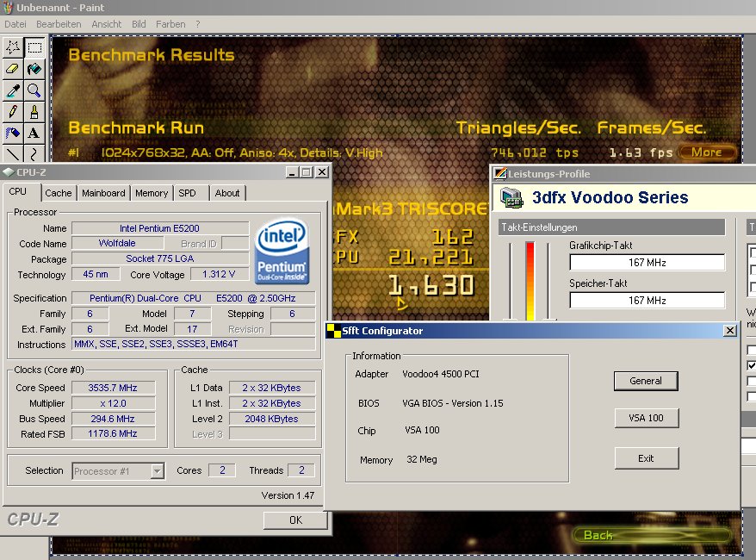Click the Multiplier value x 12.0
756x560 pixels.
114,403
